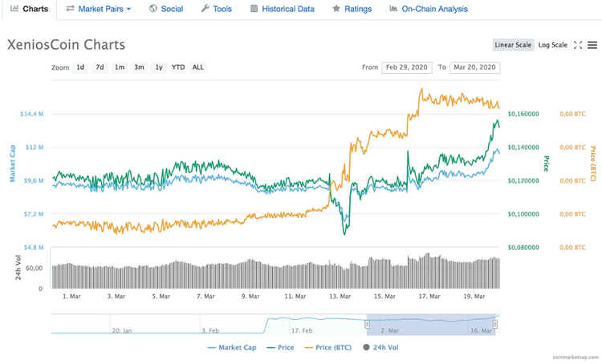Toggle Price (BTC) series in legend

pos(329,347)
